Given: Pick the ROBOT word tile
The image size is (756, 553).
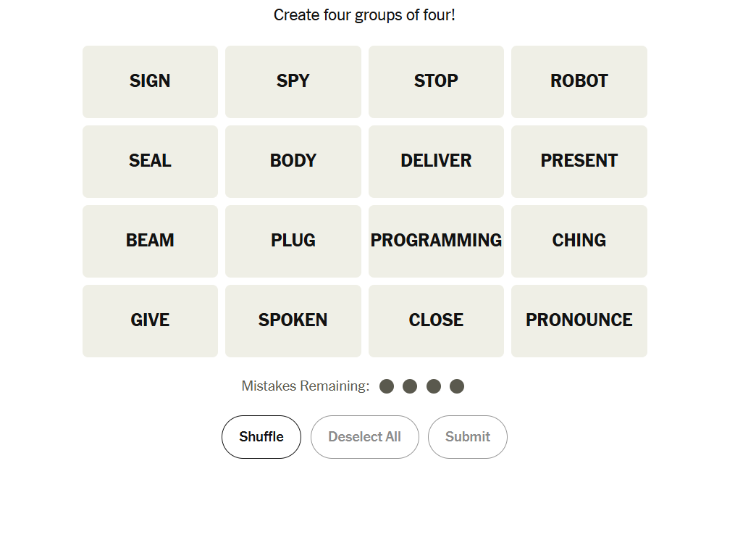Looking at the screenshot, I should click(x=579, y=81).
